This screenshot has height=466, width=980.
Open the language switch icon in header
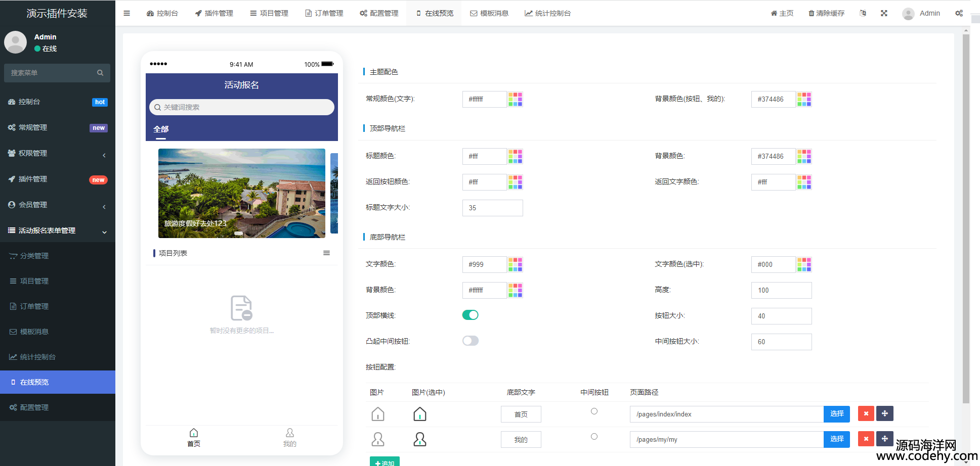(863, 13)
